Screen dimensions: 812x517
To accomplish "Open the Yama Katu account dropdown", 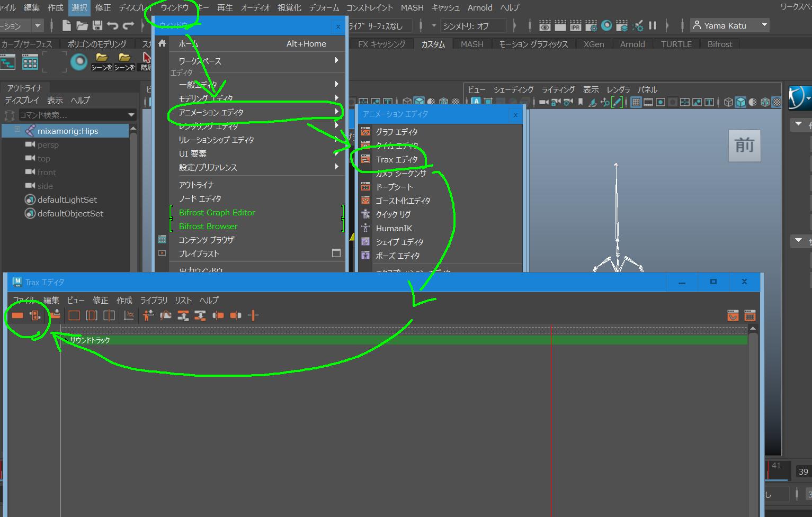I will point(730,25).
